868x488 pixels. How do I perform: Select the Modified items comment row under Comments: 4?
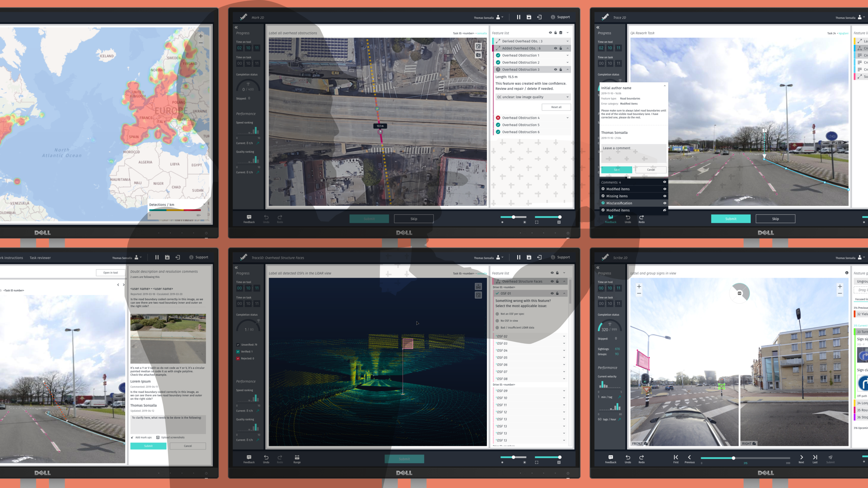(633, 189)
